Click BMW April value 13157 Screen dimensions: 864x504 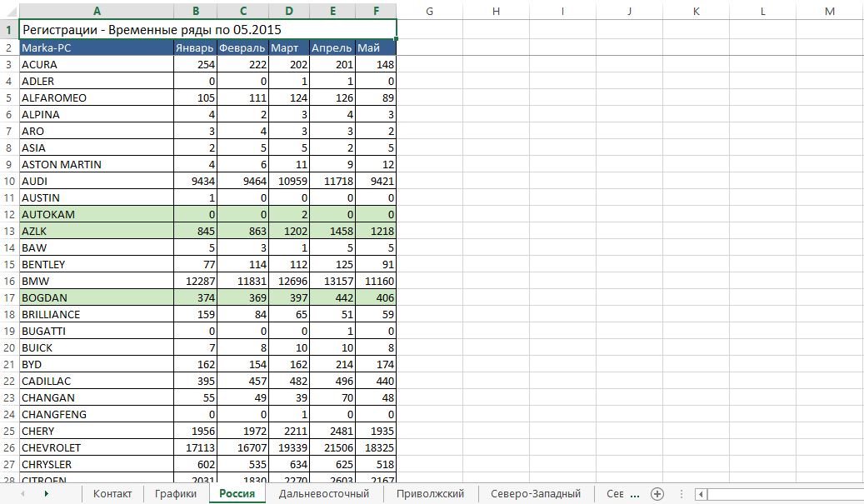332,281
